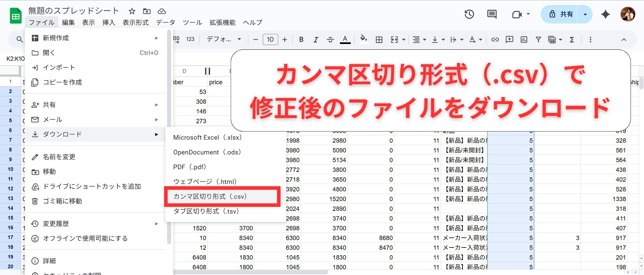
Task: Select カンマ区切り形式 (.csv) download option
Action: [x=210, y=196]
